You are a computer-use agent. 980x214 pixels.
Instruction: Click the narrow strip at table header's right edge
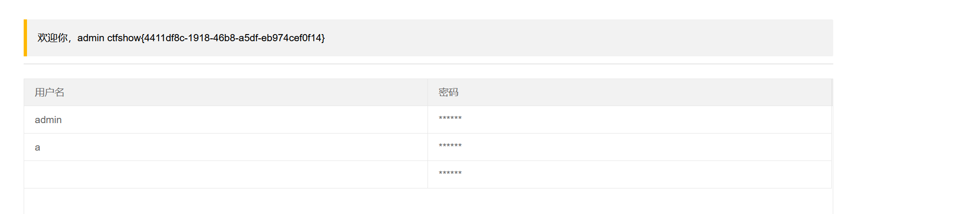[x=832, y=92]
